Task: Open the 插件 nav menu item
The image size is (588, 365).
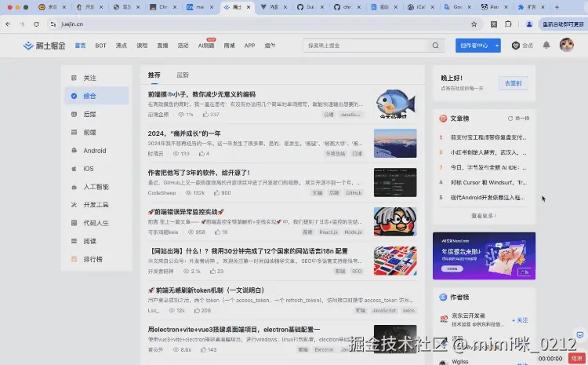Action: 270,46
